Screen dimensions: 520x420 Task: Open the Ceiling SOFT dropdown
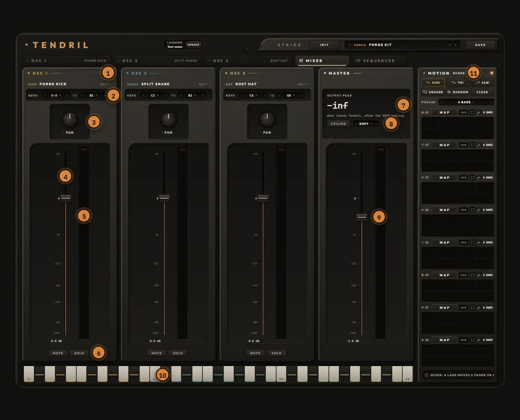click(x=365, y=124)
